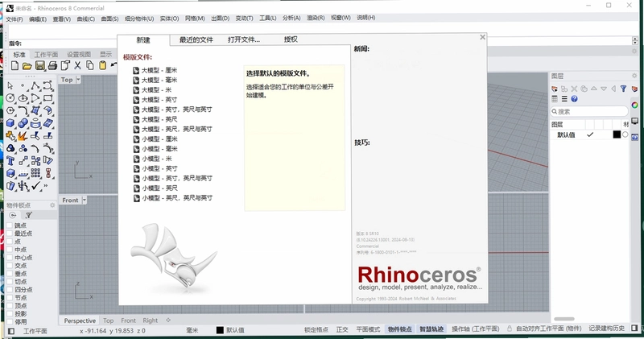Open the Front viewport title dropdown arrow
This screenshot has width=644, height=339.
[85, 201]
